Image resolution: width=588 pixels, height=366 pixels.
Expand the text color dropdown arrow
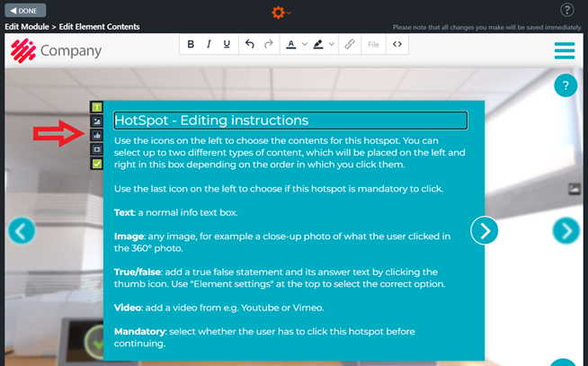pos(305,44)
